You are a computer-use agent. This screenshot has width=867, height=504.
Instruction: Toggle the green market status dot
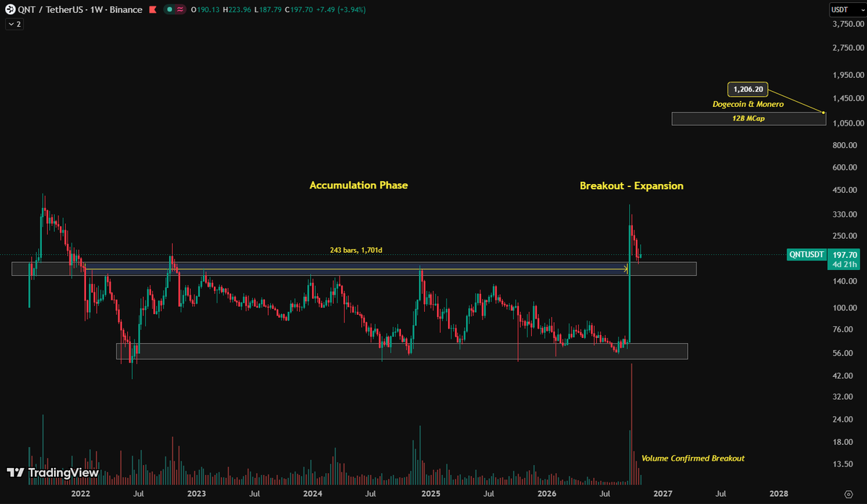169,9
